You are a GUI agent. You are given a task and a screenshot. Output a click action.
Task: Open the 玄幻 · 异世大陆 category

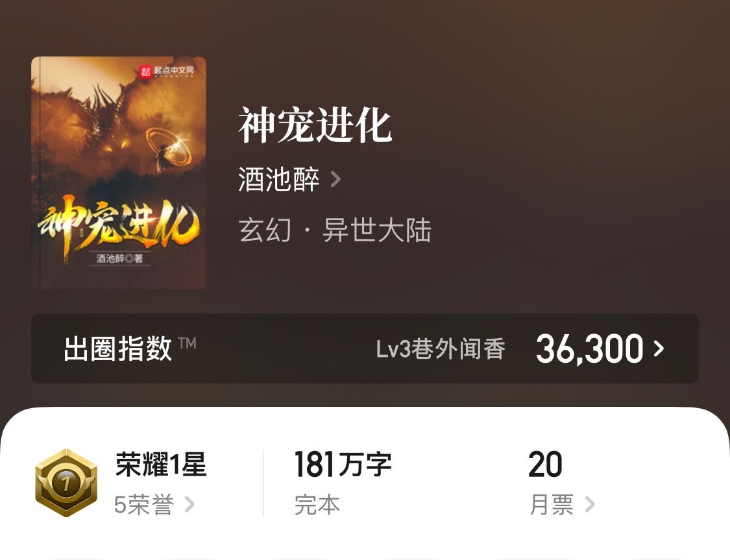(x=335, y=230)
